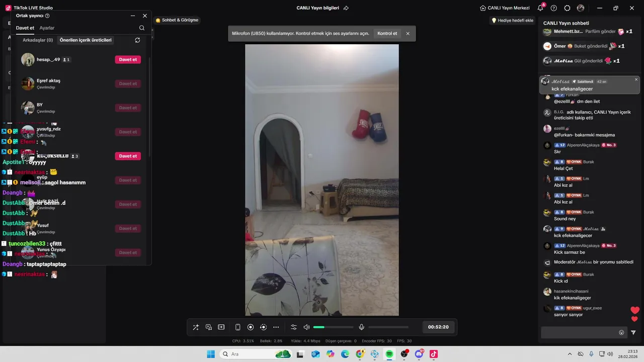Image resolution: width=644 pixels, height=362 pixels.
Task: Start recording with the record button
Action: pos(251,327)
